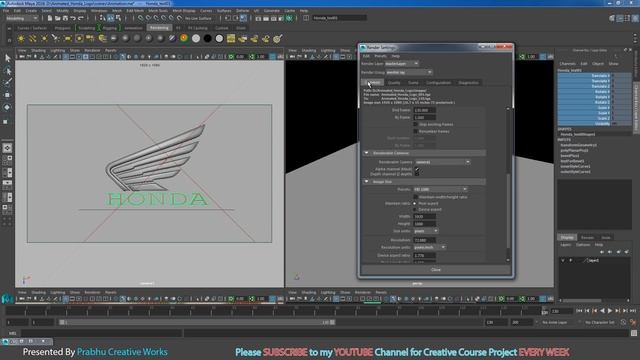The height and width of the screenshot is (360, 640).
Task: Select the Pixel aspect radio button
Action: click(415, 203)
